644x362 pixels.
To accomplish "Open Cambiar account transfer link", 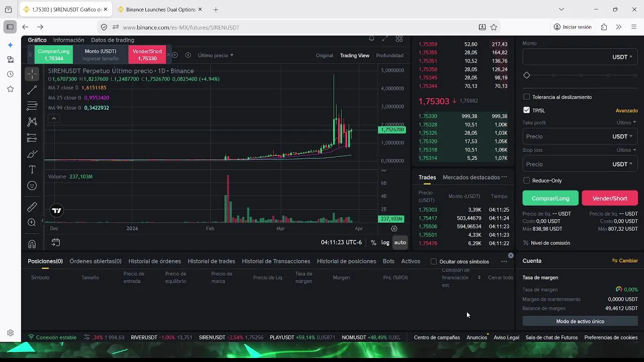I will 625,261.
